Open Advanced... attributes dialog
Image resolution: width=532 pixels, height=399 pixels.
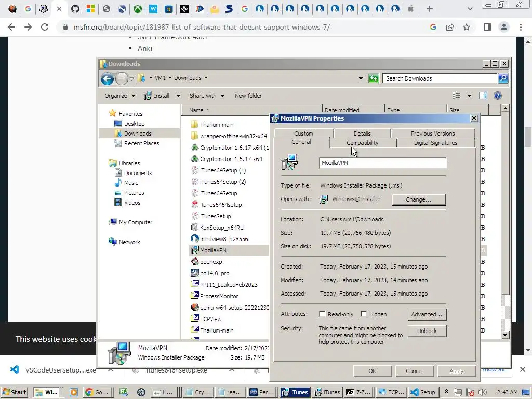point(427,314)
